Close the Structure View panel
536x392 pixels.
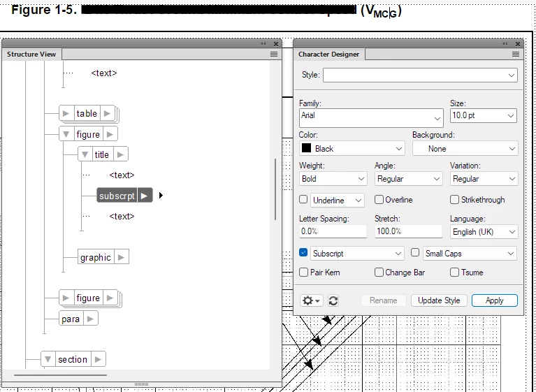click(x=276, y=44)
